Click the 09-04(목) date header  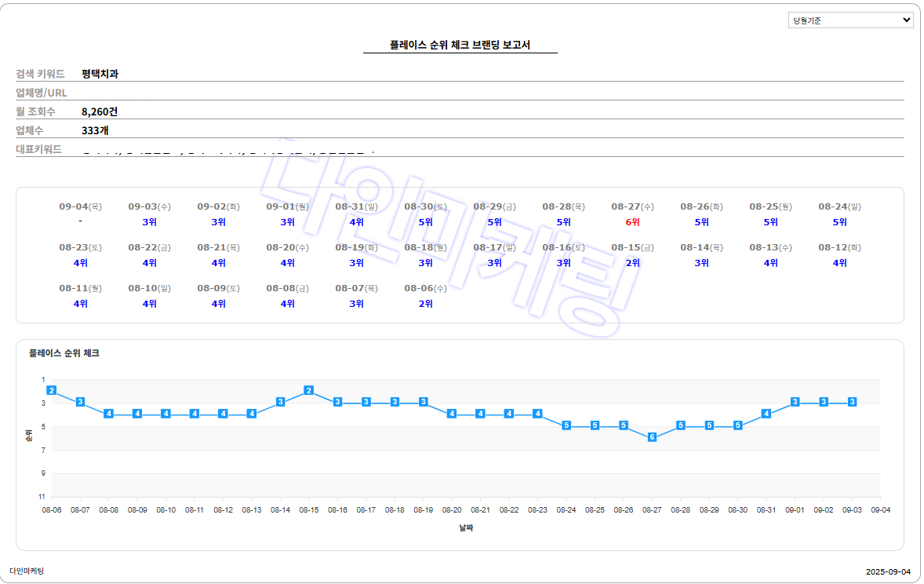tap(80, 206)
